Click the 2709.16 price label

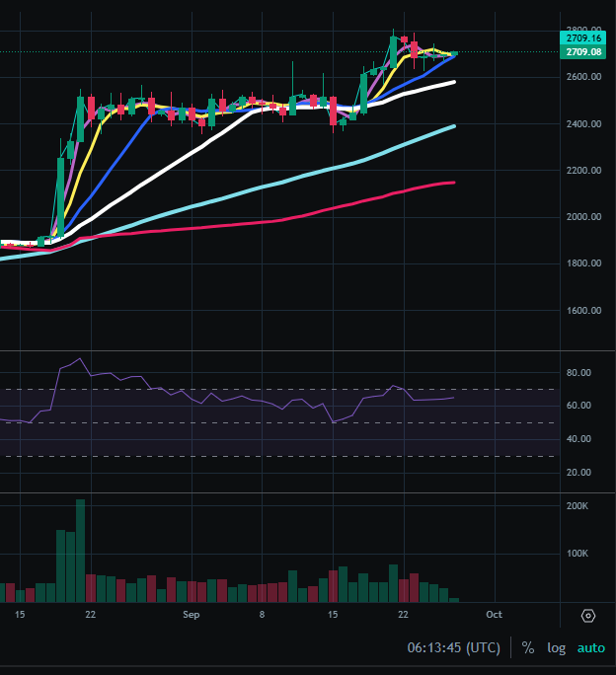tap(583, 37)
